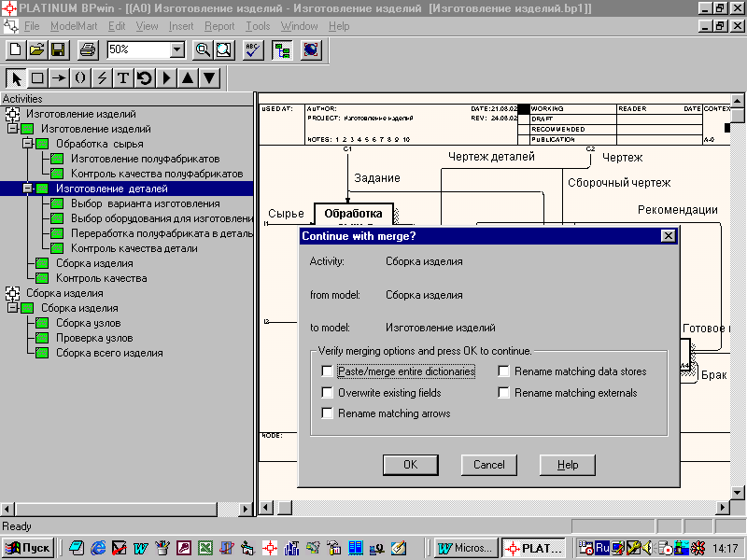
Task: Click Help in merge dialog
Action: [568, 465]
